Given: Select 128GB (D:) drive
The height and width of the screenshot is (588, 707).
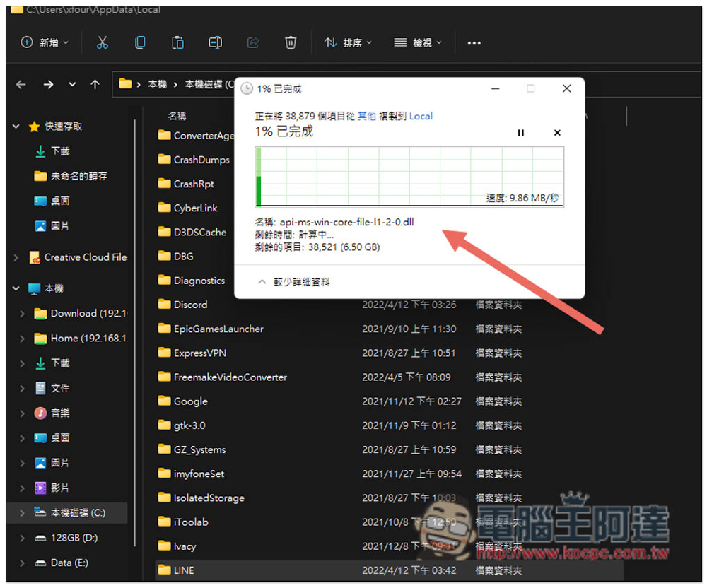Looking at the screenshot, I should [x=66, y=538].
